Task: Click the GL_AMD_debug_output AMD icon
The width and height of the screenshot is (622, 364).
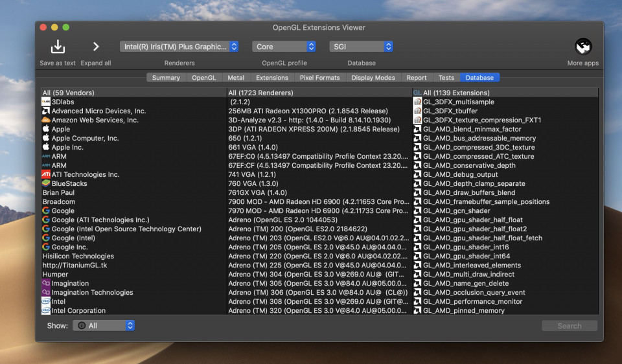Action: (x=417, y=174)
